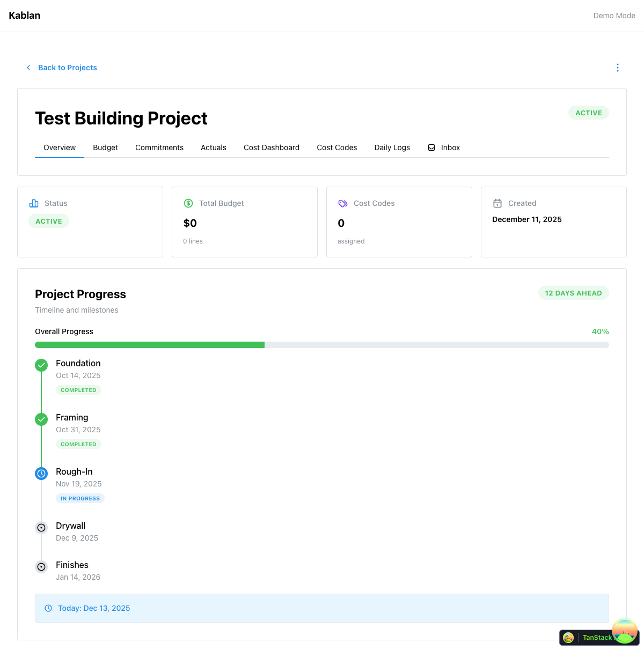644x650 pixels.
Task: Click the green checkmark beside Foundation
Action: tap(41, 365)
